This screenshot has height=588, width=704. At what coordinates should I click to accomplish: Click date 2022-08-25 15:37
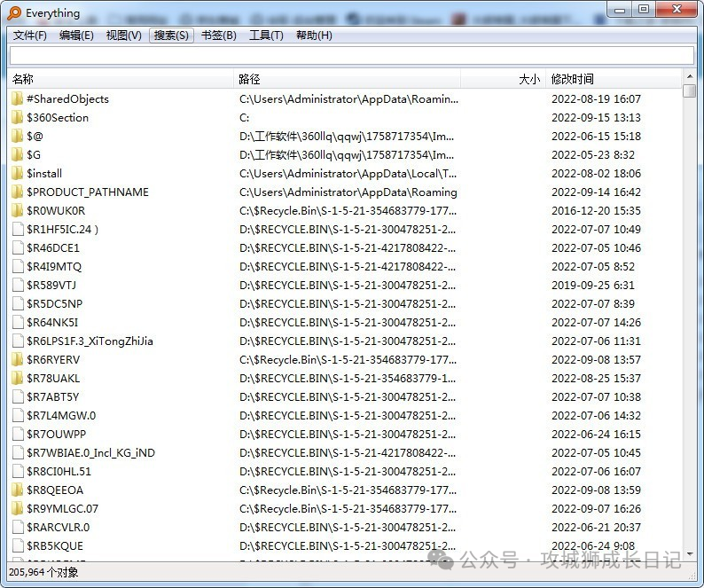click(596, 379)
